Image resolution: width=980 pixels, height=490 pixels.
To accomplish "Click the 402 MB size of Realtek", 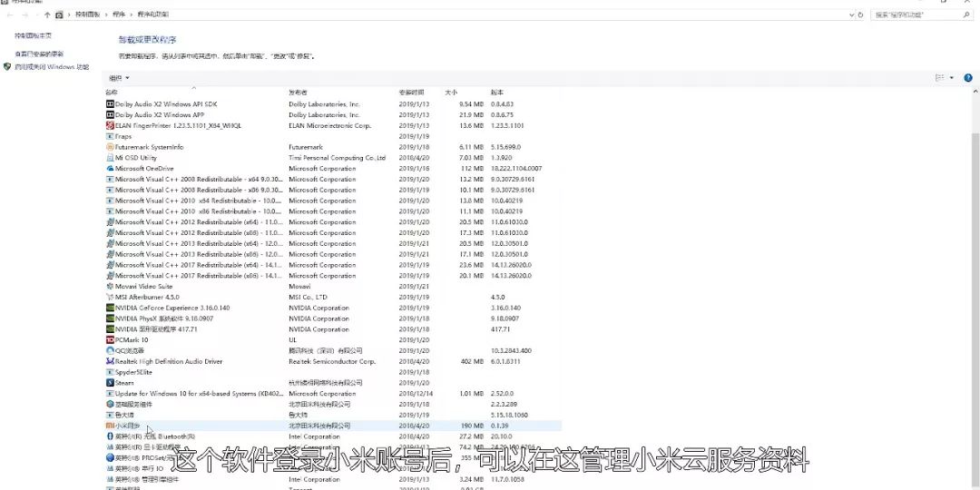I will pyautogui.click(x=472, y=361).
